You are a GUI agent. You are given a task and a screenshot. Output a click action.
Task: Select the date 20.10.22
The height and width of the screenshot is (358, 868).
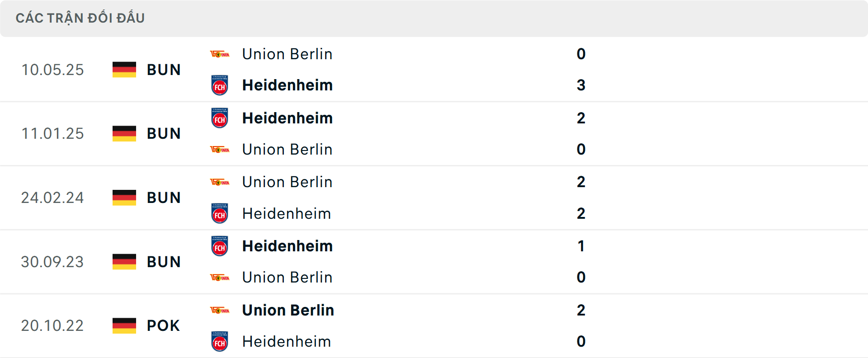coord(52,325)
